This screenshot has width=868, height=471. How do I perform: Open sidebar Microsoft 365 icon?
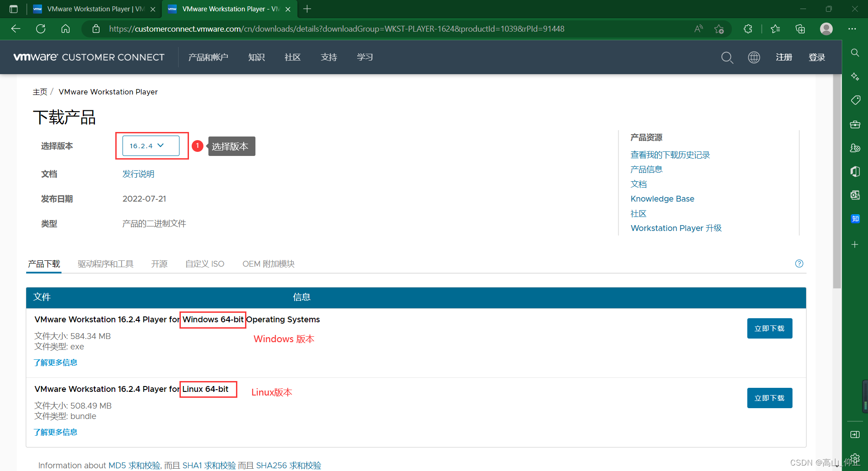(855, 171)
